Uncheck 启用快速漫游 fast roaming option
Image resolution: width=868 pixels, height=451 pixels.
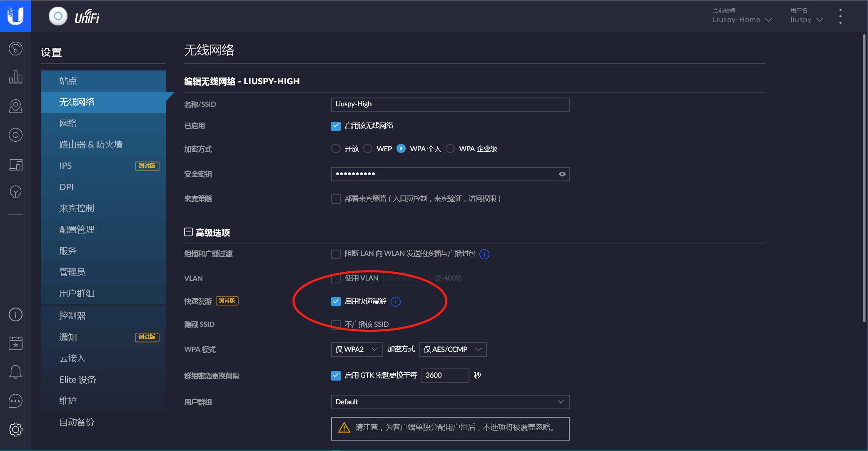point(336,301)
